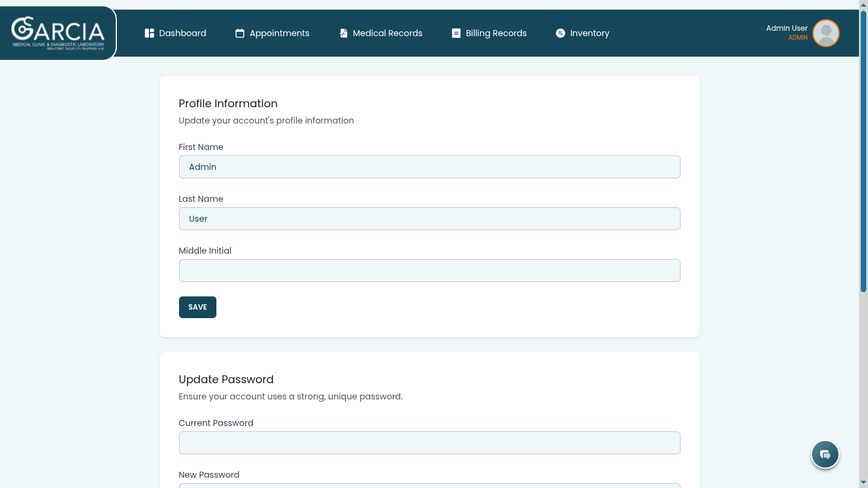Click the vertical page scrollbar thumb

[863, 151]
